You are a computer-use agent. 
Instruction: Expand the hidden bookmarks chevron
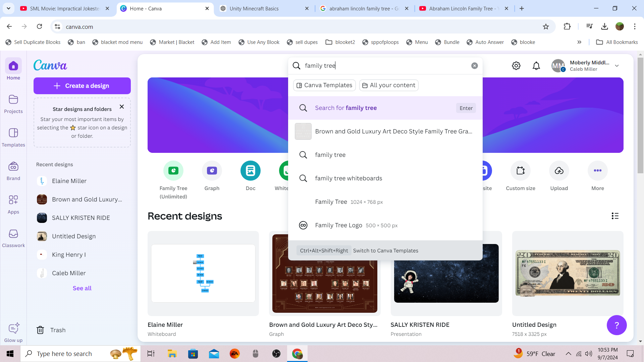tap(579, 42)
